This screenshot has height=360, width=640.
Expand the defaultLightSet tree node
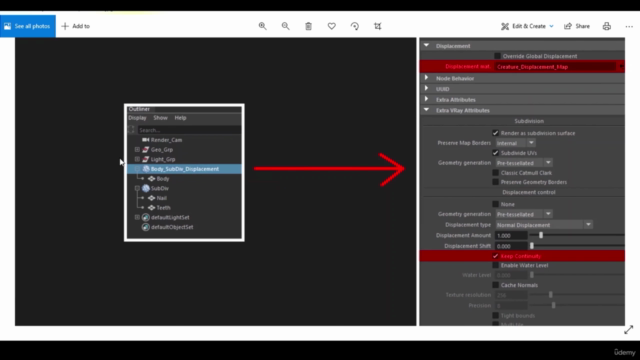tap(137, 217)
